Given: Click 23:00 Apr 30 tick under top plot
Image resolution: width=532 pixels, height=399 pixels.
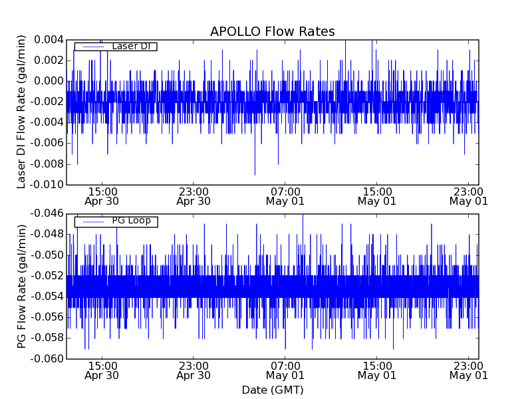Looking at the screenshot, I should (194, 196).
